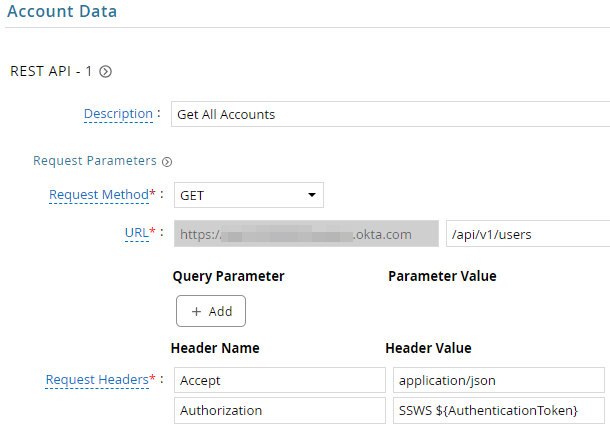Click the greyed okta.com base URL field
Screen dimensions: 610x427
pos(306,234)
